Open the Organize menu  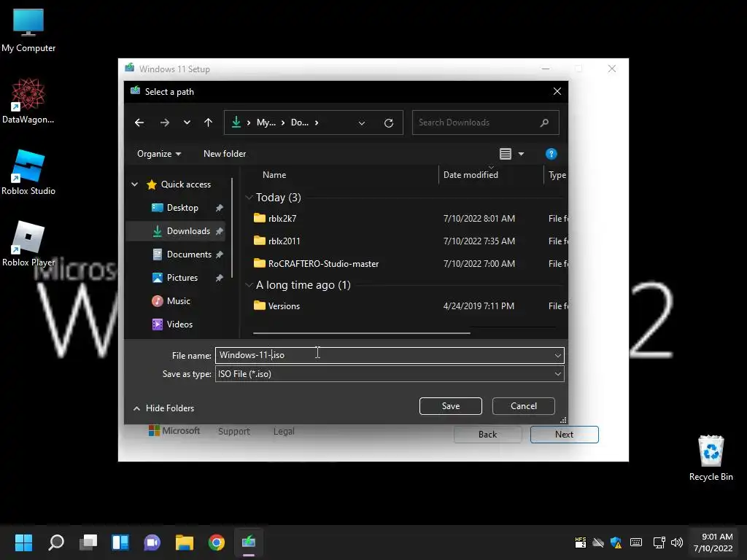(x=158, y=154)
